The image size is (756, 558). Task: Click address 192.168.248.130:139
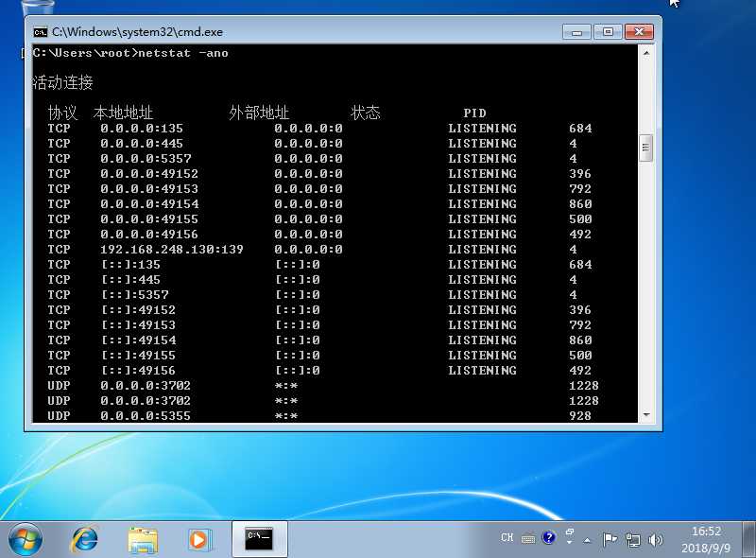point(172,249)
